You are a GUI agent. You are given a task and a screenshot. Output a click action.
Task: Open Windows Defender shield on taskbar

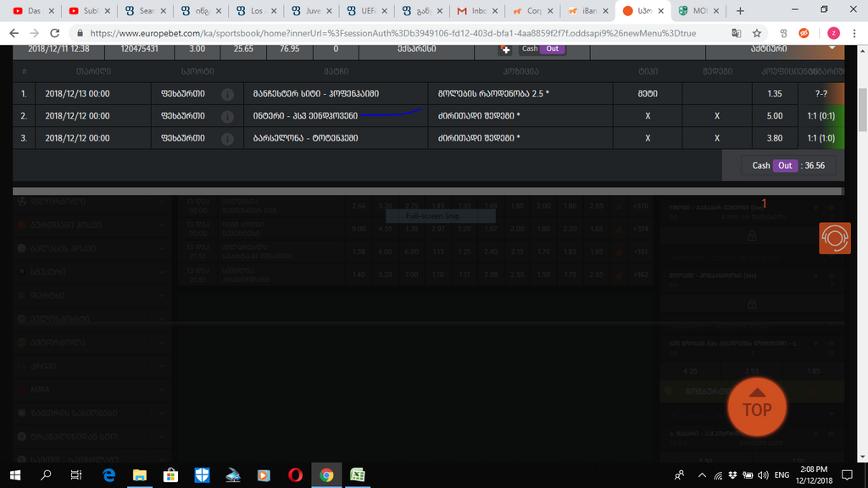point(202,475)
